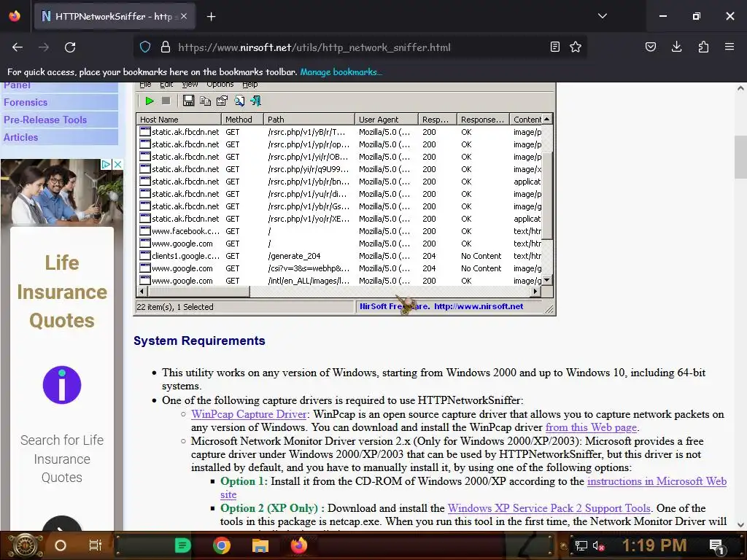
Task: Click the Path column header
Action: pyautogui.click(x=309, y=120)
